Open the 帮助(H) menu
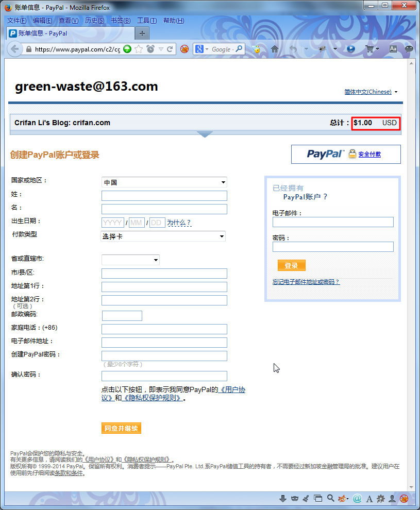The image size is (420, 510). [173, 21]
